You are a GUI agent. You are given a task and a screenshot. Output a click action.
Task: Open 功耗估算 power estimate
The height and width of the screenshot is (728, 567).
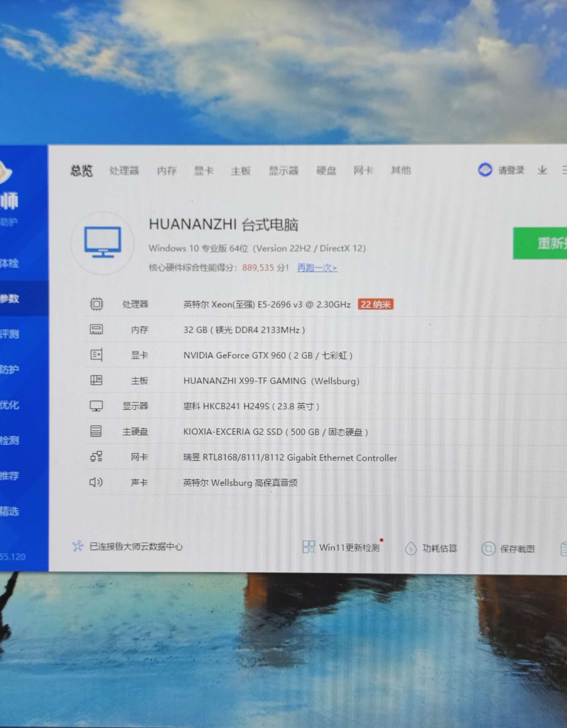click(440, 548)
